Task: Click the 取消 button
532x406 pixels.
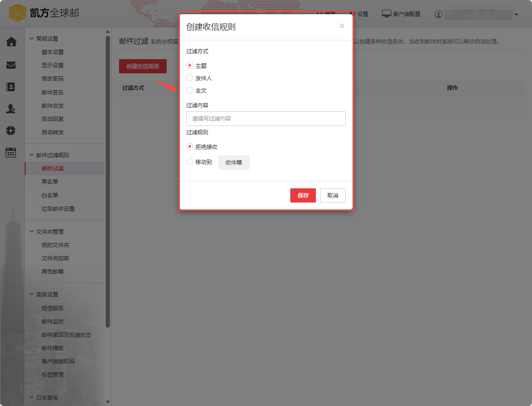Action: coord(332,195)
